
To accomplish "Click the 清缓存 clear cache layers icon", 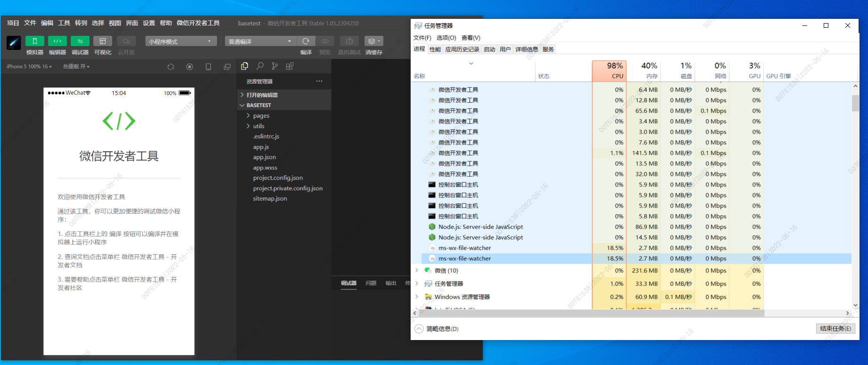I will click(373, 41).
